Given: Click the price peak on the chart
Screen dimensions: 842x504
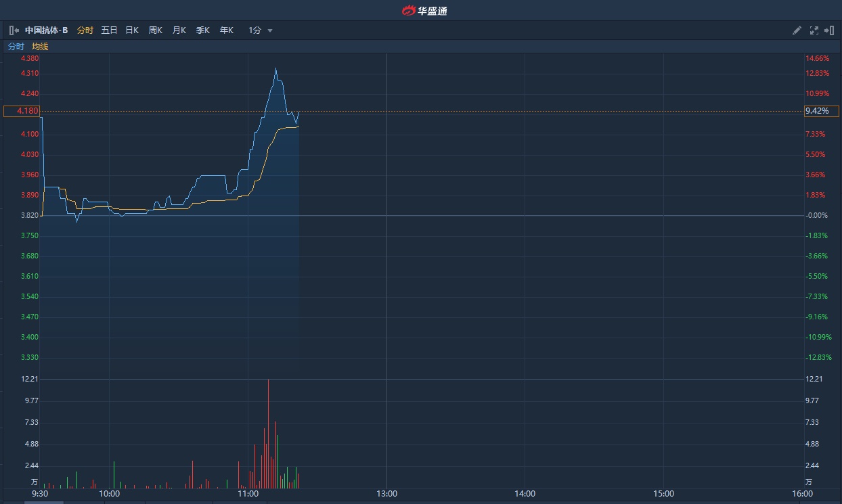Looking at the screenshot, I should 276,68.
